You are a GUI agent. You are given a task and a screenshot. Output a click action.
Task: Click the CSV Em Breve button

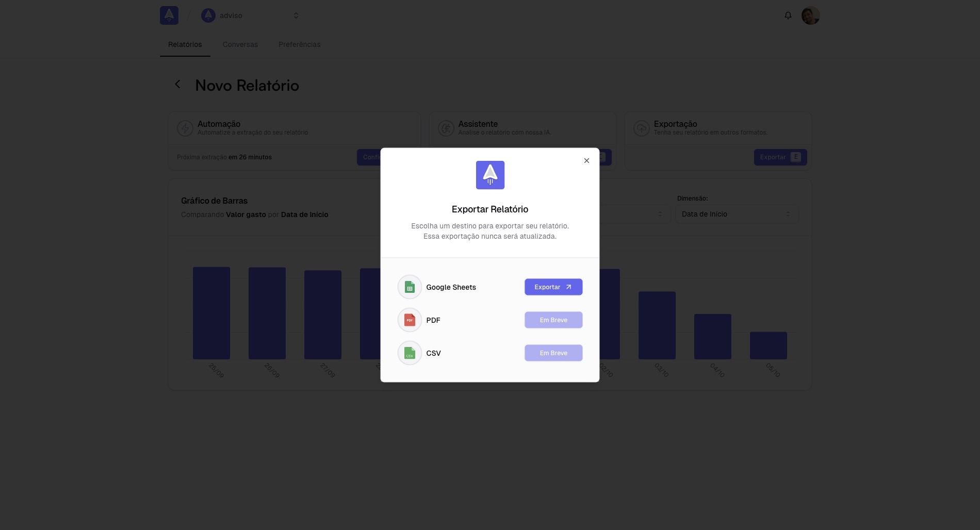[553, 353]
